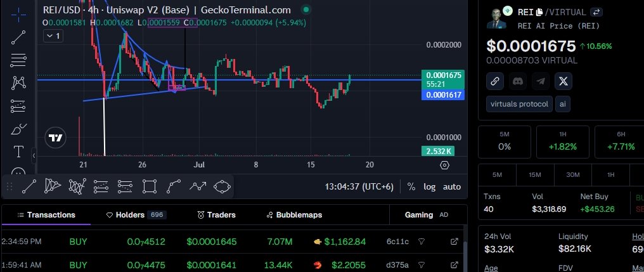Pick the line tool in floating toolbar
Screen dimensions: 644x272
tap(29, 186)
